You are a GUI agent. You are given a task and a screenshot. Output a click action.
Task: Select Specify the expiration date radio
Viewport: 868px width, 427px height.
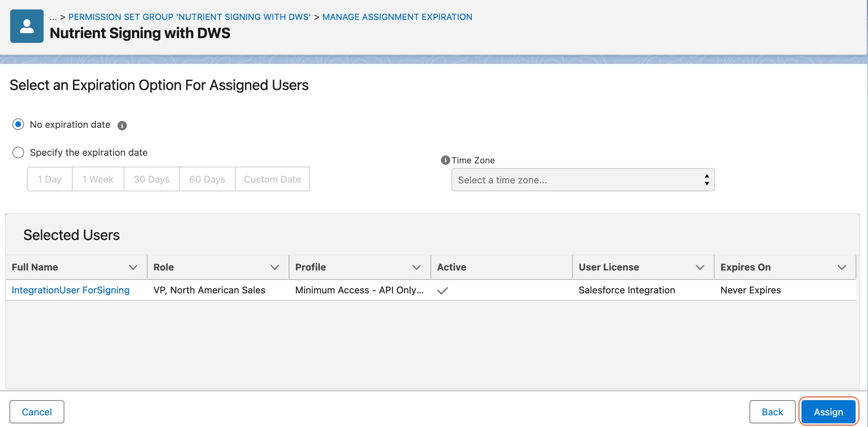coord(18,152)
